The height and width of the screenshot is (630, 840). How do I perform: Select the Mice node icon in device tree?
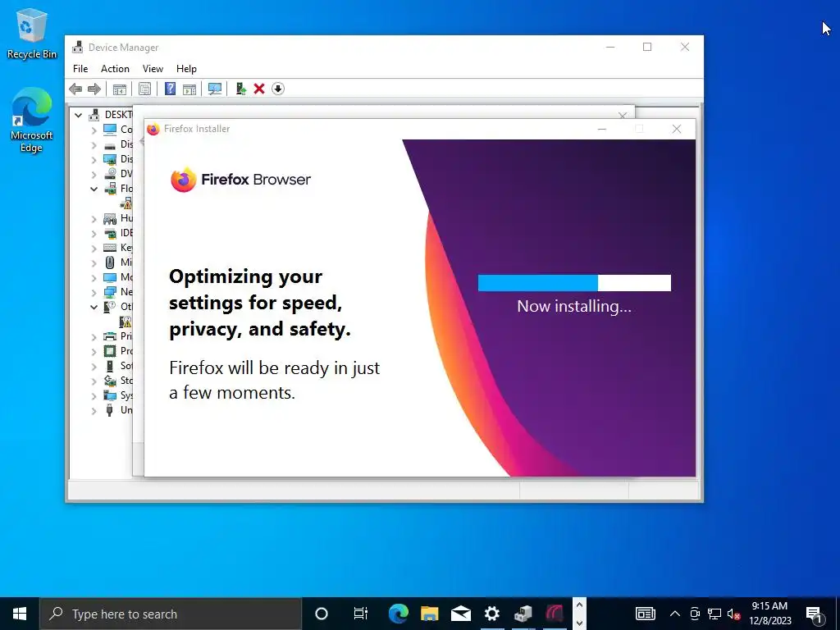click(110, 262)
